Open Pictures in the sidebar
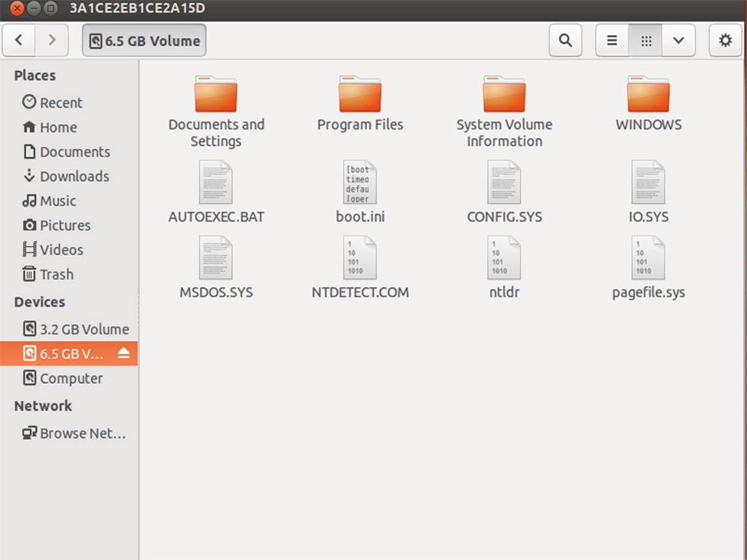 tap(69, 225)
